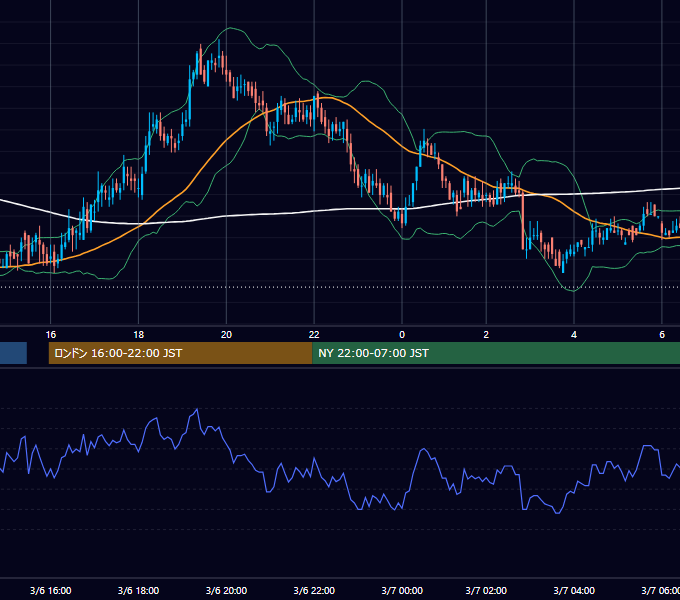Click the 20 hour label on price chart axis
Screen dimensions: 680x600
click(226, 335)
